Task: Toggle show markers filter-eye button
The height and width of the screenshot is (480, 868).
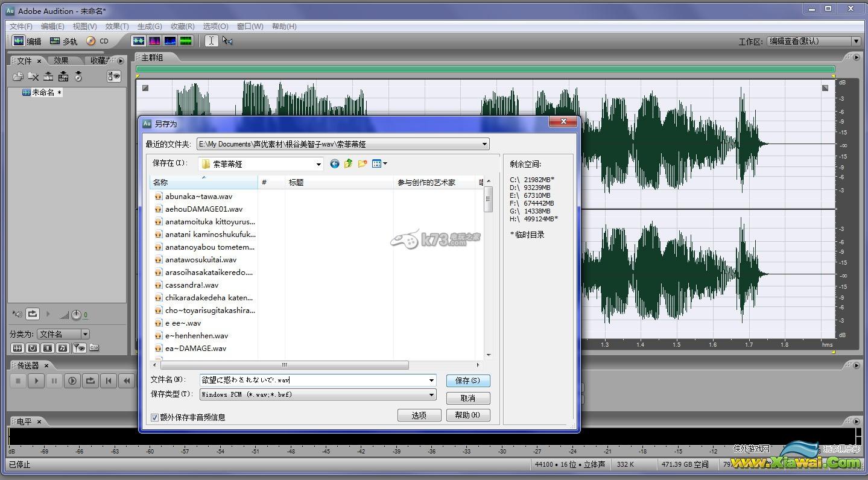Action: pyautogui.click(x=79, y=348)
